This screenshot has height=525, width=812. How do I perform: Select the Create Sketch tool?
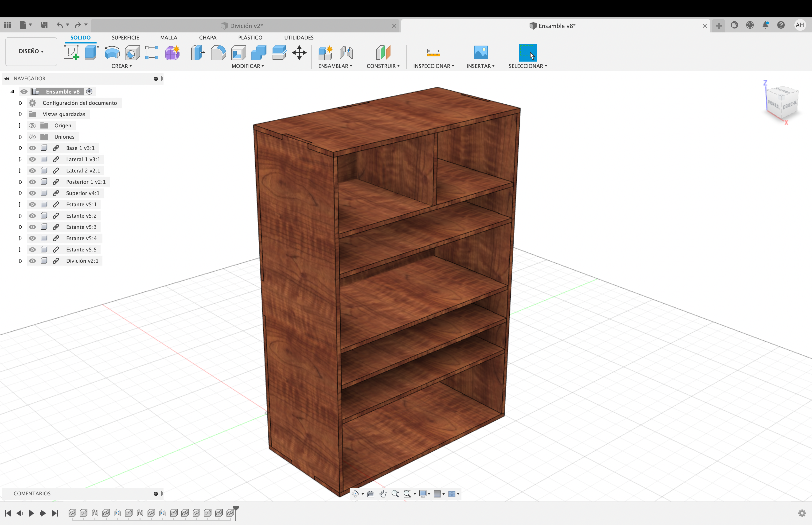(x=72, y=53)
